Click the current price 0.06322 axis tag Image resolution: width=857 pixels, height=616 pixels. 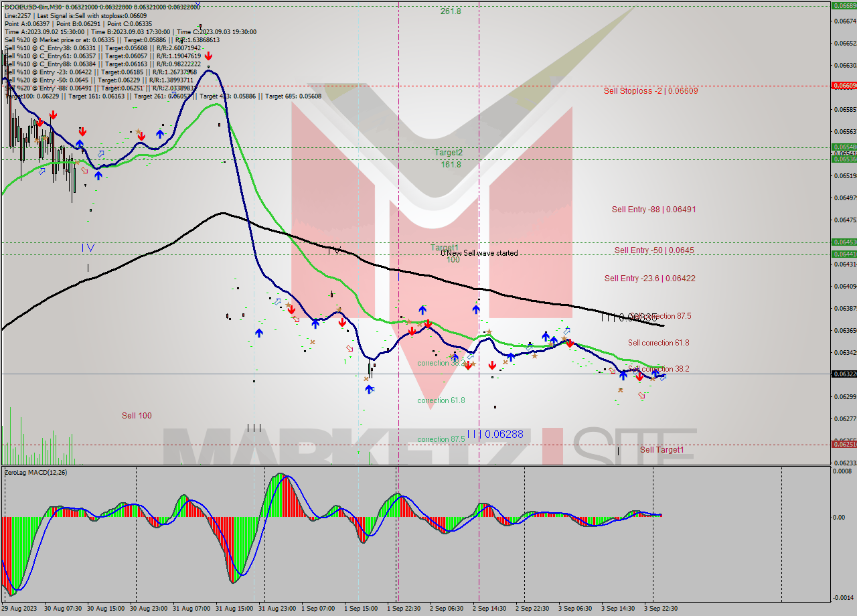(844, 374)
